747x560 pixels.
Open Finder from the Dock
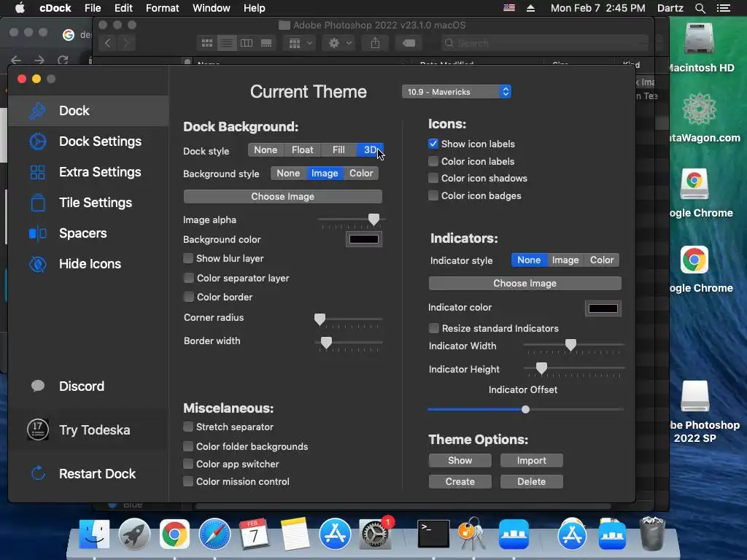pos(94,534)
